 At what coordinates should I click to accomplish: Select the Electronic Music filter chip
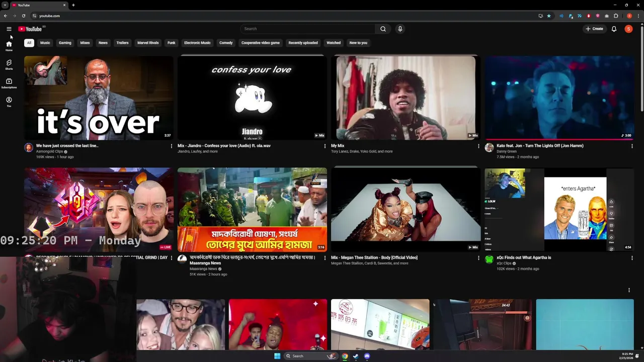[197, 43]
